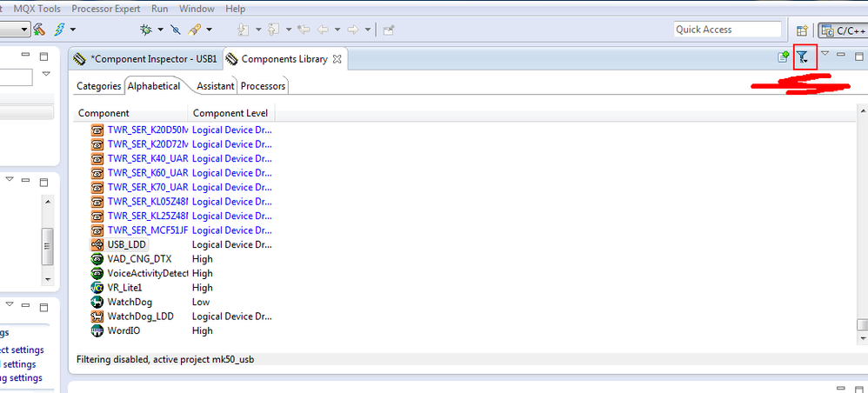Viewport: 868px width, 393px height.
Task: Click the 'Low' level cell for WatchDog
Action: 201,303
